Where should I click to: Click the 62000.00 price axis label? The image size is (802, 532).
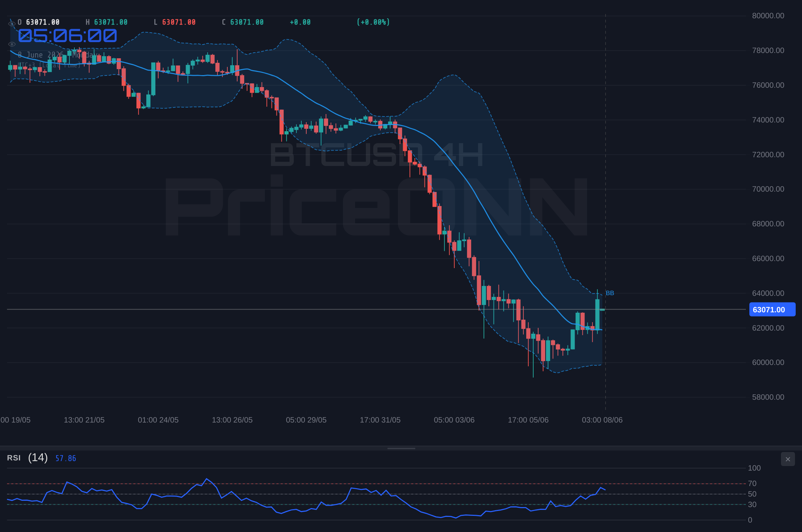(x=768, y=328)
